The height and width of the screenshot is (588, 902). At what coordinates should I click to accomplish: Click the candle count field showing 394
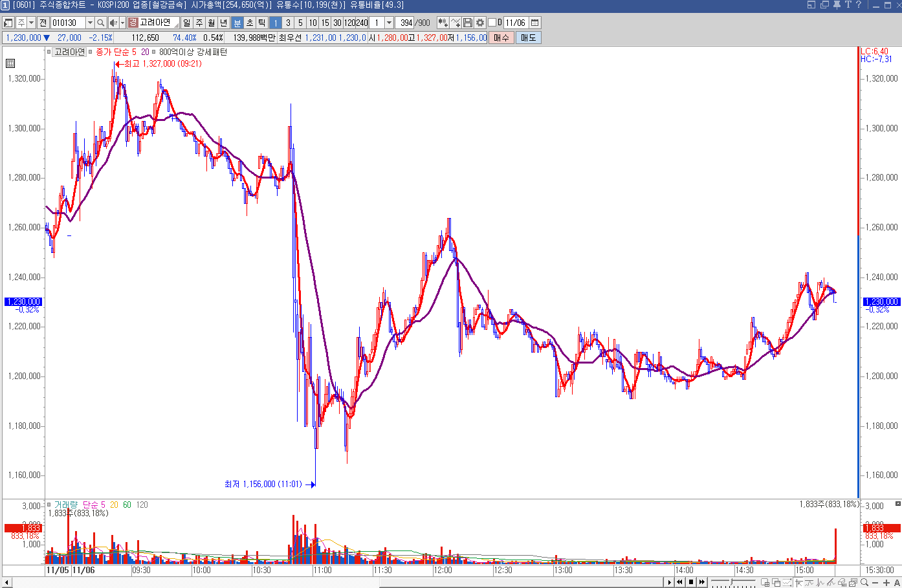pyautogui.click(x=404, y=23)
